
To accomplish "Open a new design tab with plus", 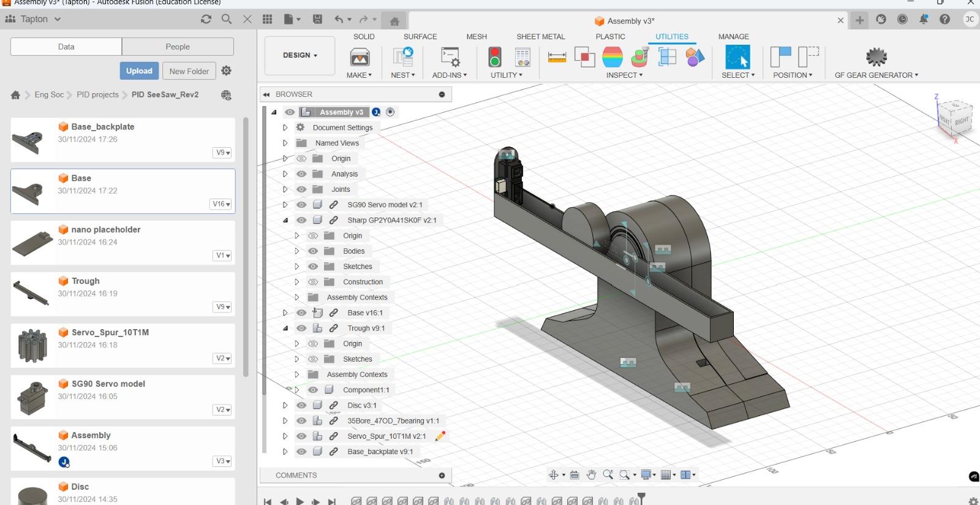I will click(x=860, y=20).
